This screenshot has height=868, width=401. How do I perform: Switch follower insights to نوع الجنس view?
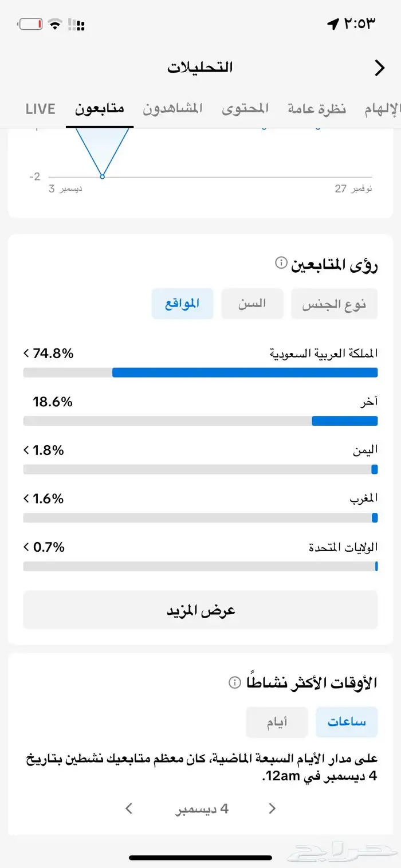pos(334,303)
